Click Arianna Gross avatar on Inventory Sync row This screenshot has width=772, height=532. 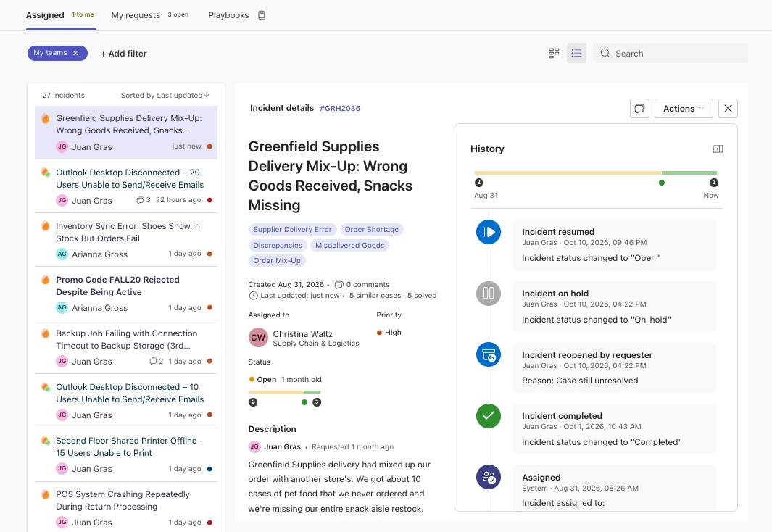tap(62, 254)
